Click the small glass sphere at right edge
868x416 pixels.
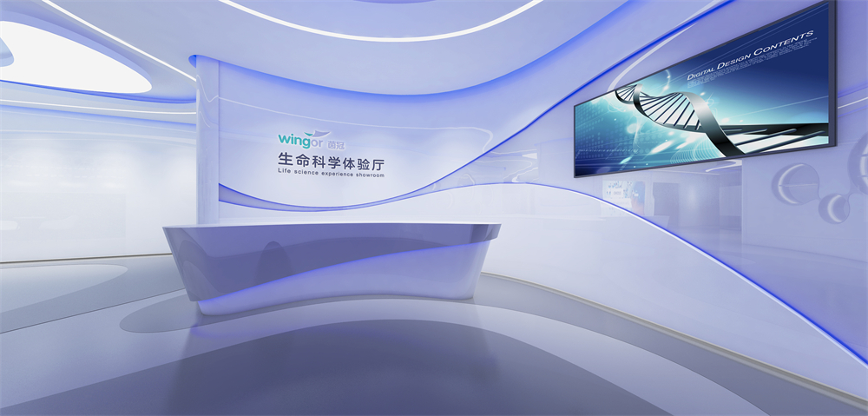click(x=838, y=207)
